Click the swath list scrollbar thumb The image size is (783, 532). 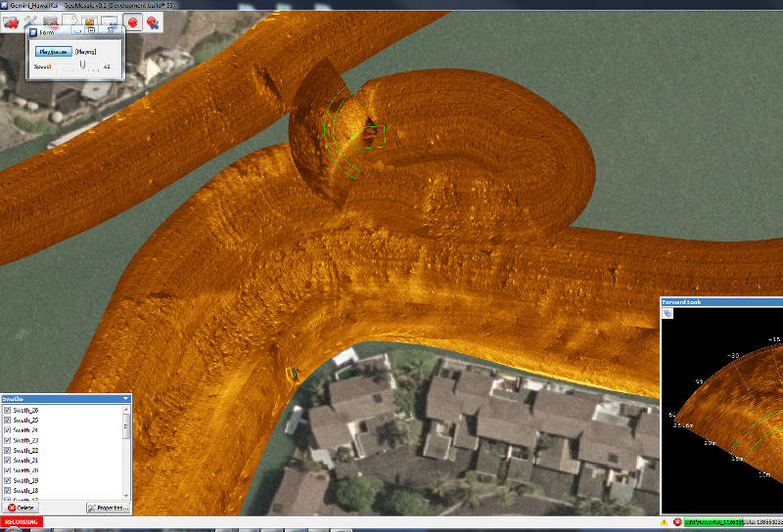pyautogui.click(x=126, y=427)
